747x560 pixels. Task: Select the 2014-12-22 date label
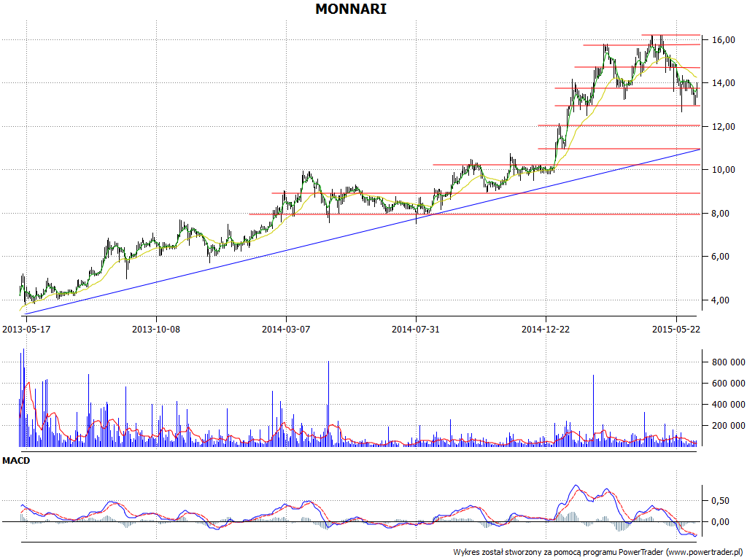pyautogui.click(x=546, y=329)
